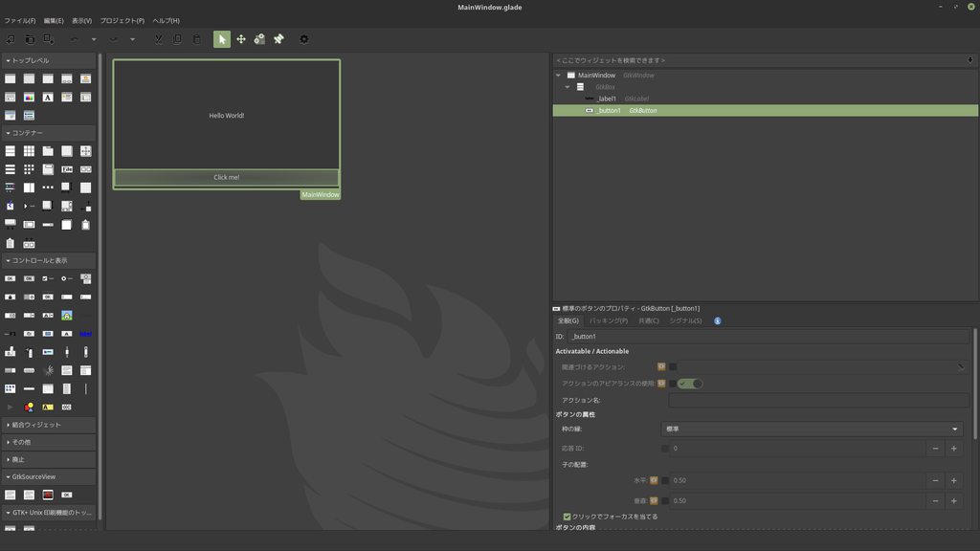Open the ヘルプ(H) menu

click(x=167, y=21)
